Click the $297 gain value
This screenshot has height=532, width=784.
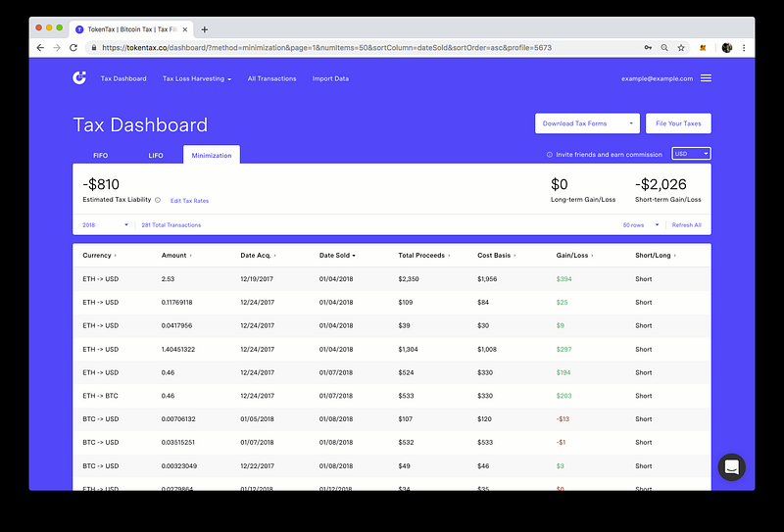click(563, 349)
